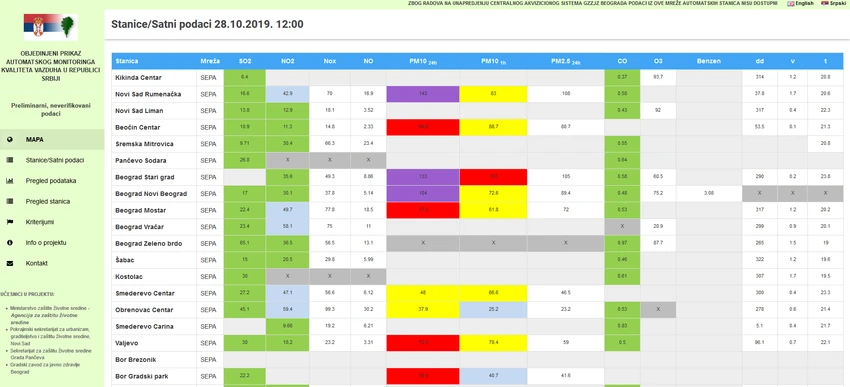The height and width of the screenshot is (387, 850).
Task: Click the list icon next to Stanice/Satni podaci
Action: (10, 160)
